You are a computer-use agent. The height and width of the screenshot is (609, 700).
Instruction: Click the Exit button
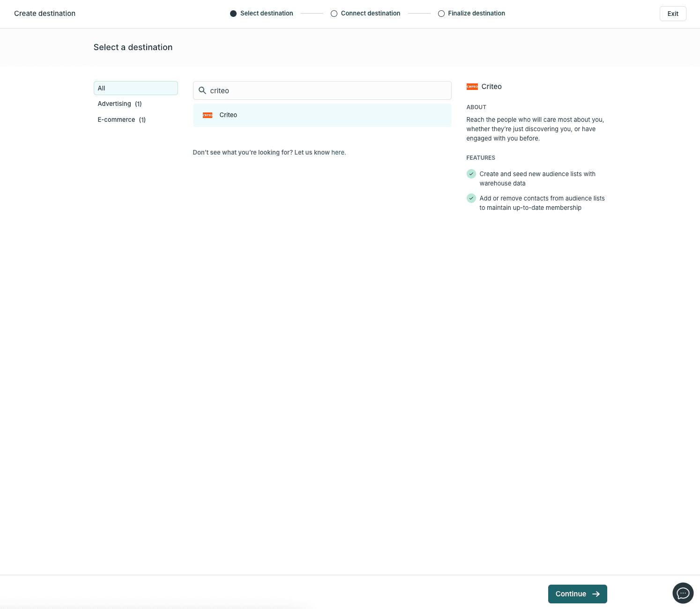[673, 14]
